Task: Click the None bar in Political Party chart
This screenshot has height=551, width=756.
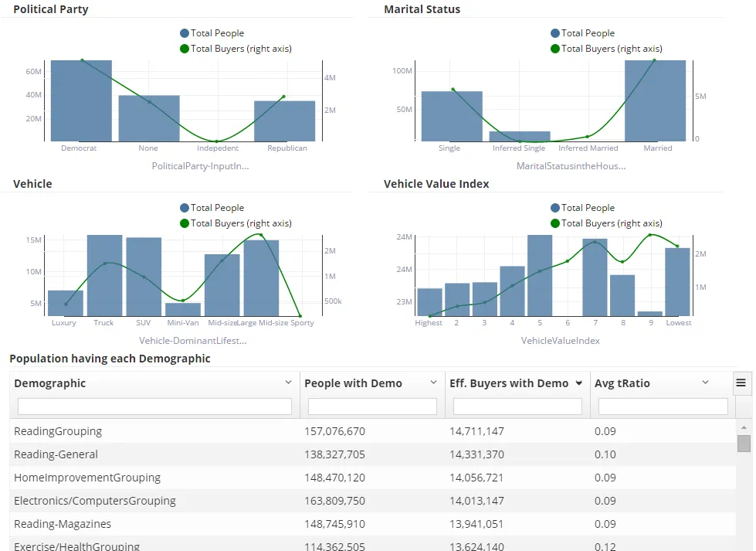Action: point(149,118)
